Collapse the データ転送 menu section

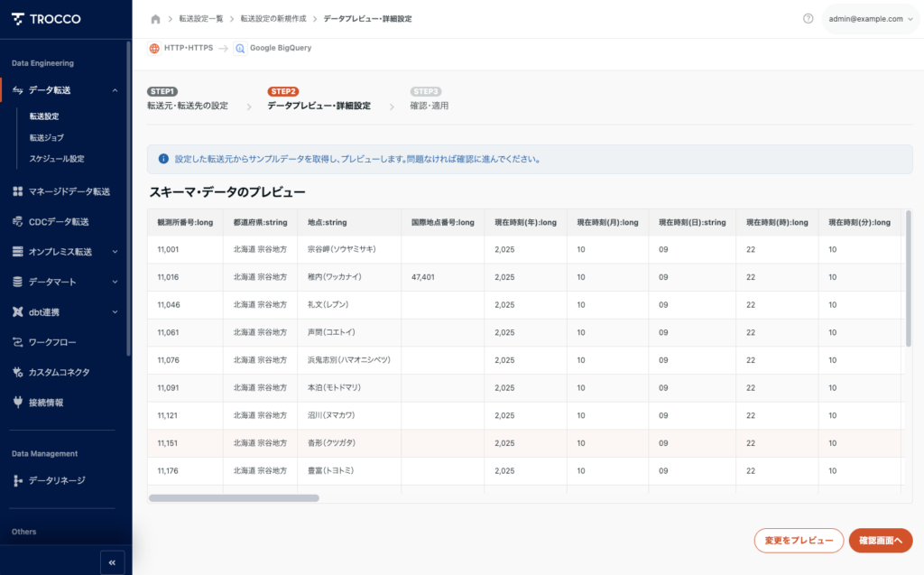click(x=115, y=90)
